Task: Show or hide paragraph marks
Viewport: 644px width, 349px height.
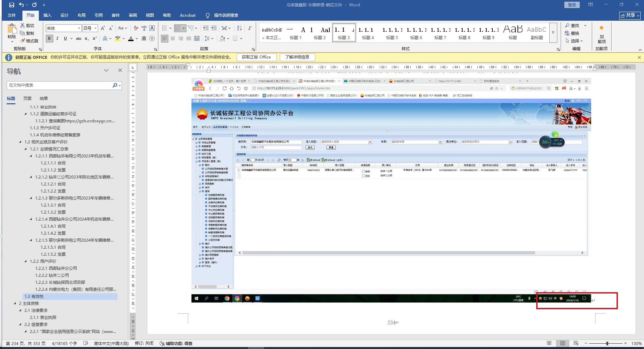Action: click(250, 28)
